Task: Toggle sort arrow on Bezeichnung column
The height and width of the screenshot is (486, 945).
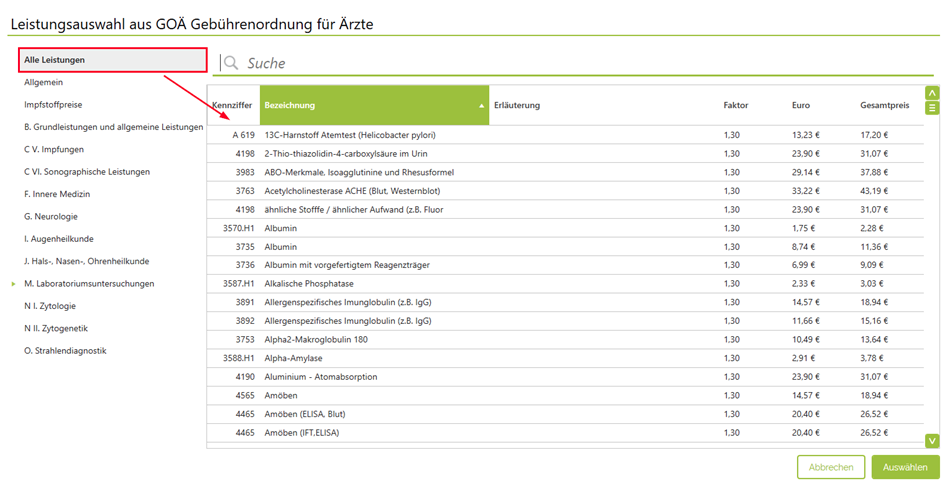Action: tap(482, 106)
